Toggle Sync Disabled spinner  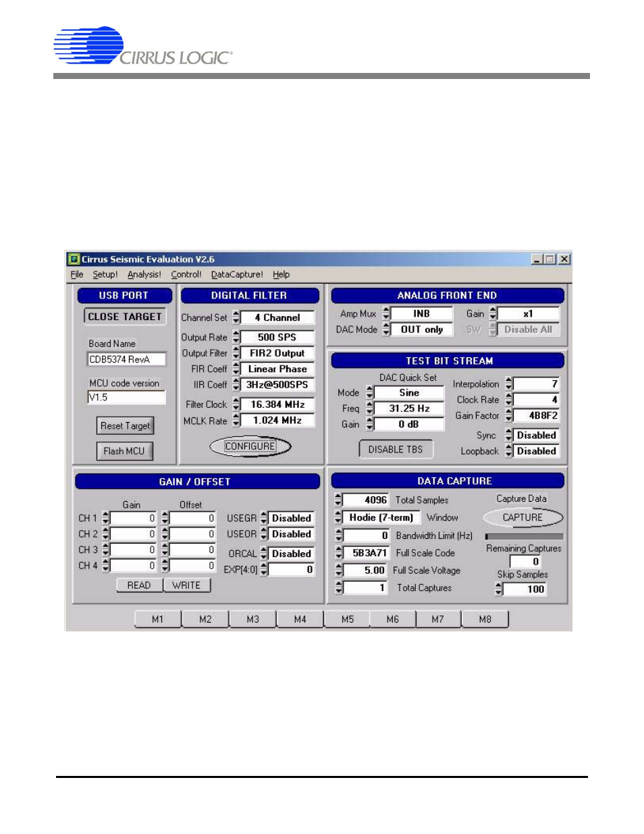coord(508,436)
